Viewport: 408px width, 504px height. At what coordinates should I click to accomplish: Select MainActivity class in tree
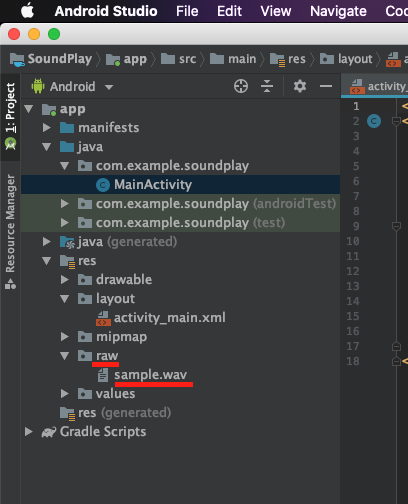coord(180,185)
